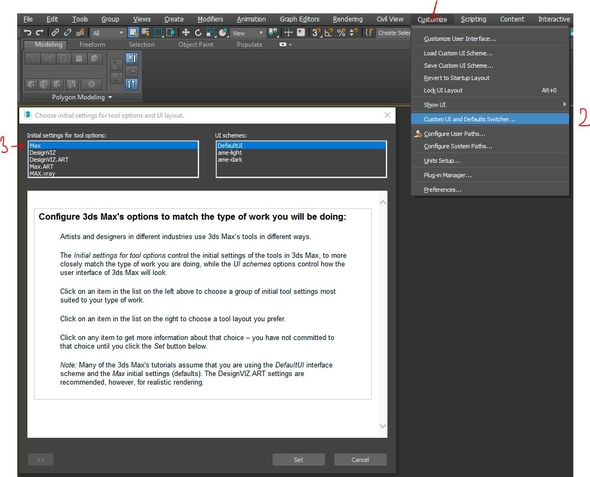Toggle the 3D Snaps icon
590x477 pixels.
(316, 33)
